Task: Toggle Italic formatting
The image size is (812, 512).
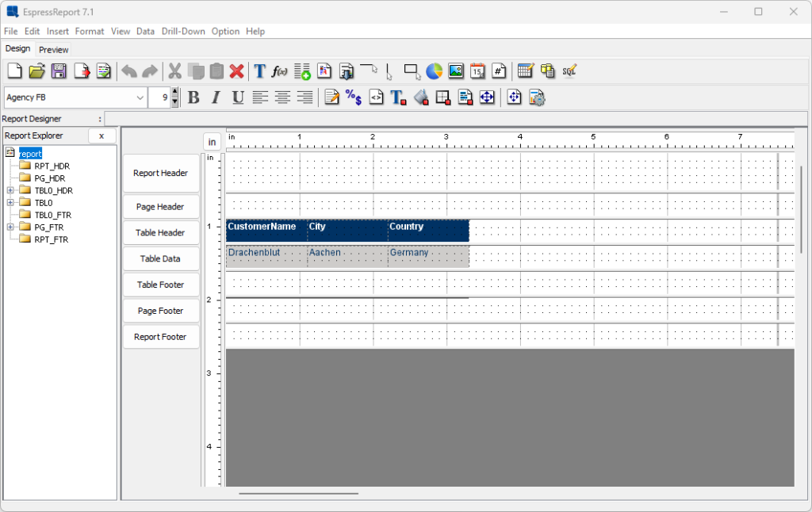Action: [x=215, y=97]
